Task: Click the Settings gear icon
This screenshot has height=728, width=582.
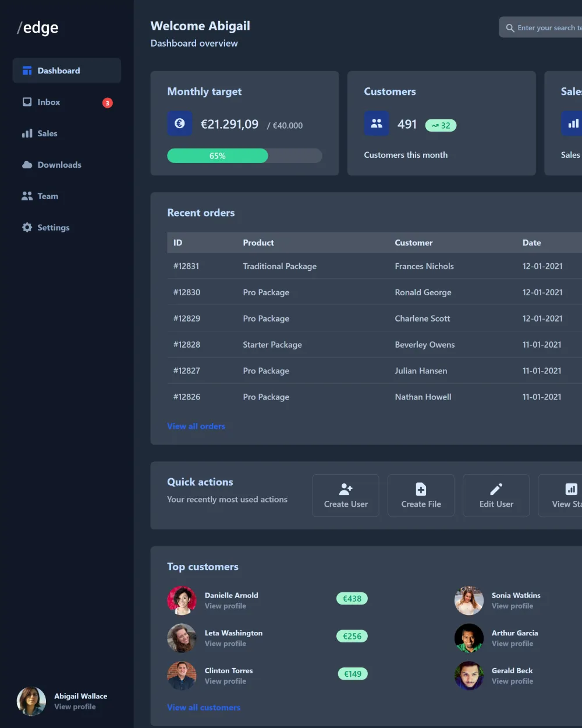Action: 27,228
